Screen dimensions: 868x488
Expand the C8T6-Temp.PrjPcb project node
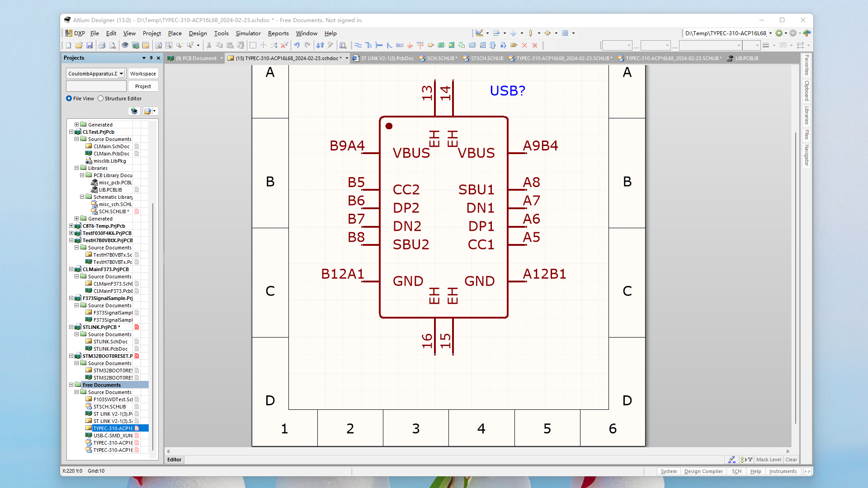pyautogui.click(x=71, y=226)
